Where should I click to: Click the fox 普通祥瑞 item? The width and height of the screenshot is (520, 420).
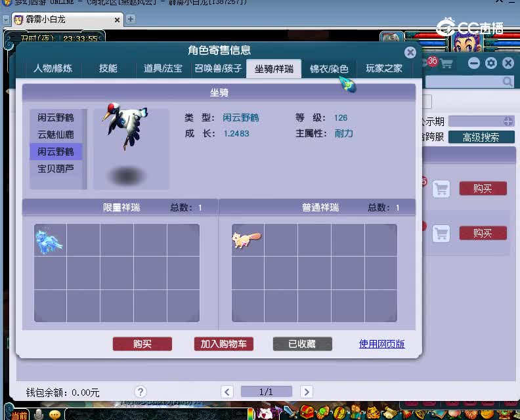pos(247,240)
